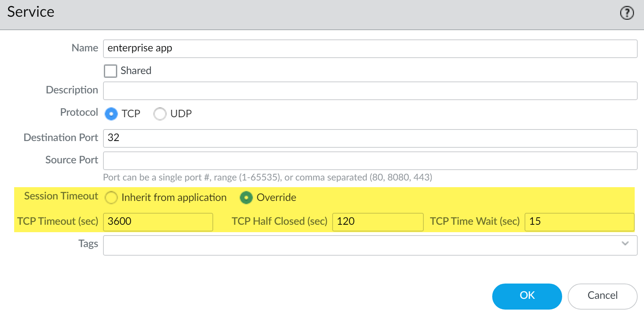Select the TCP protocol radio button

[x=111, y=113]
